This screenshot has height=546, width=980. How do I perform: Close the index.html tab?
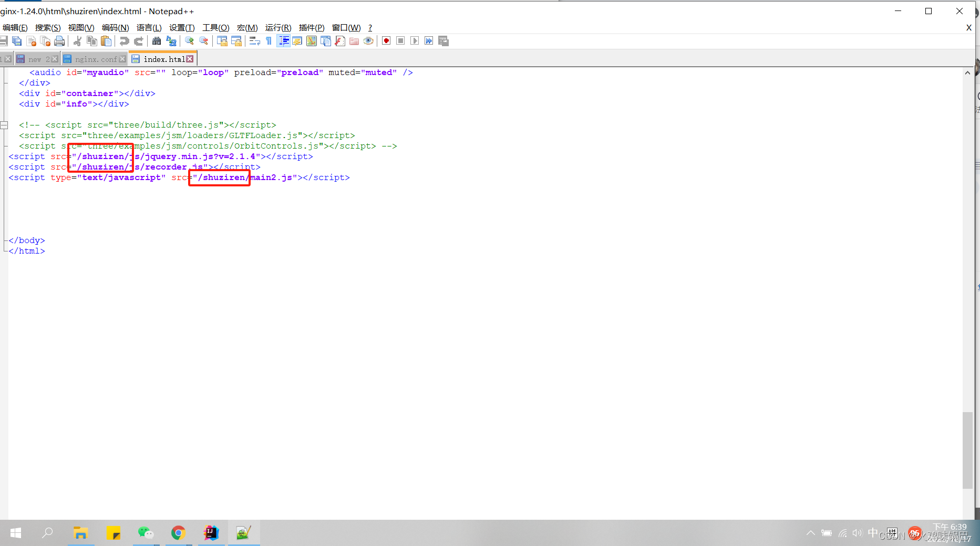tap(190, 59)
